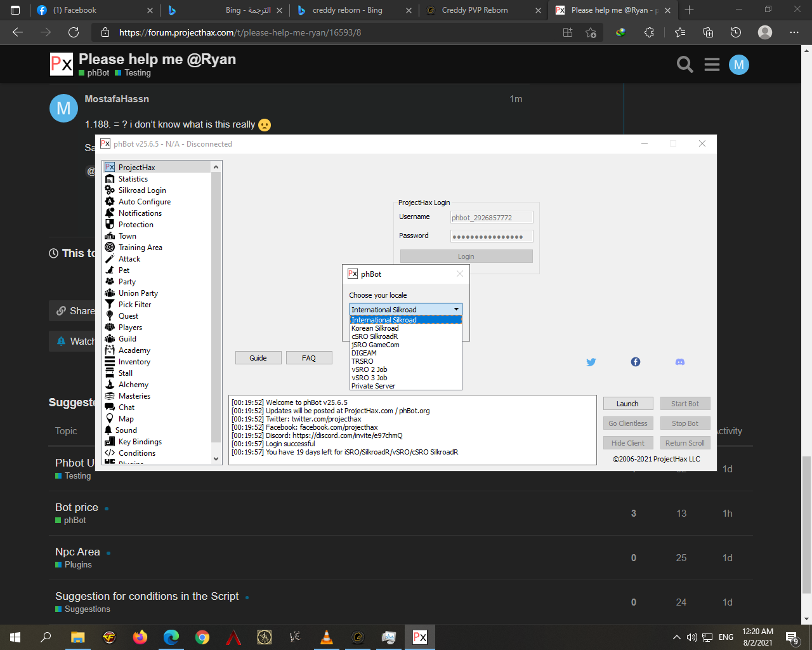Pick Private Server in locale list
812x650 pixels.
373,386
